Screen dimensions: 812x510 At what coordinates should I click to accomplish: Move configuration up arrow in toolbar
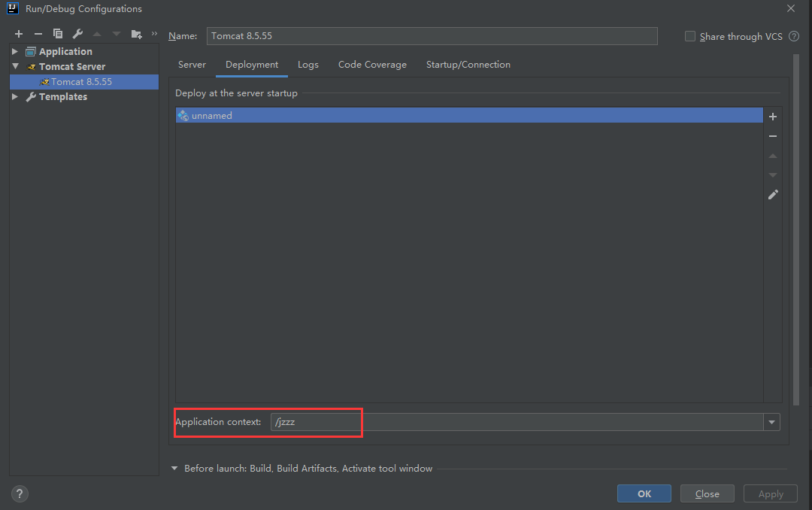[x=97, y=34]
